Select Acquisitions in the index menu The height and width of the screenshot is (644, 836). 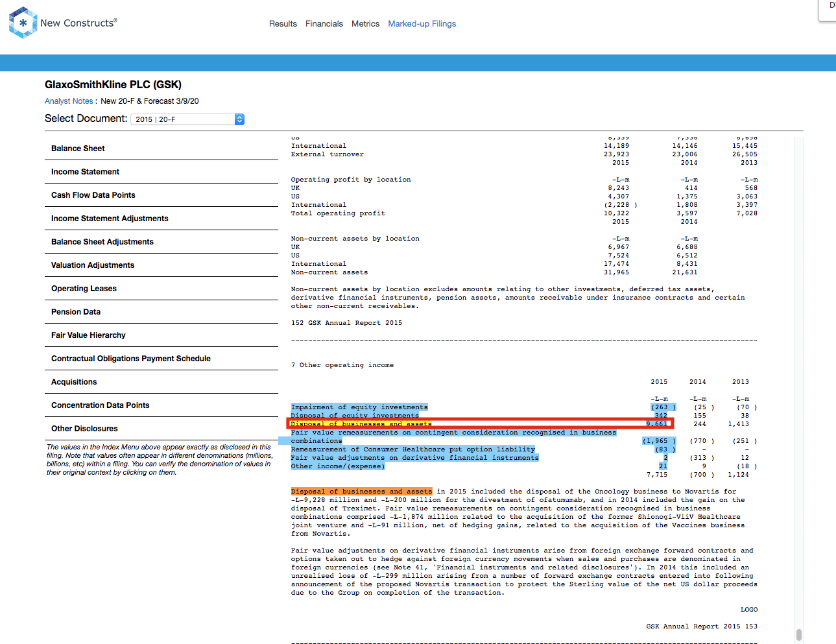(161, 382)
